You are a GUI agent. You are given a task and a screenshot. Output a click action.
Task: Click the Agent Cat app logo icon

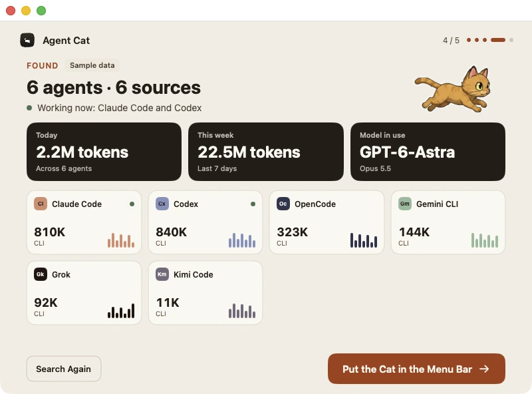[27, 40]
